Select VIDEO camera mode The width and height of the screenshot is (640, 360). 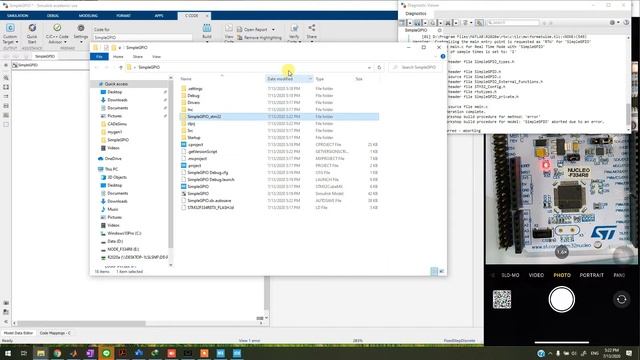pyautogui.click(x=536, y=275)
